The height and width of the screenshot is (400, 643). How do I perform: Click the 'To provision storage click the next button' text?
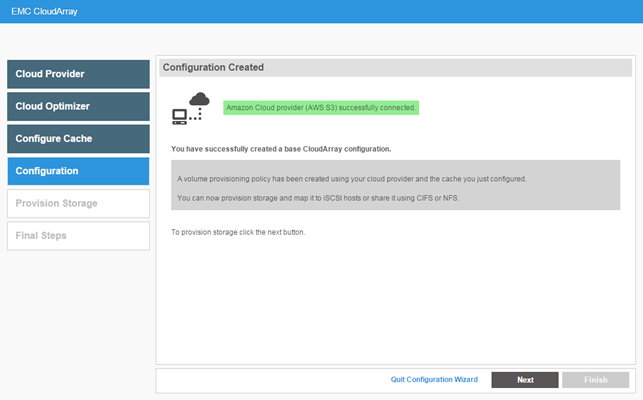(x=238, y=232)
